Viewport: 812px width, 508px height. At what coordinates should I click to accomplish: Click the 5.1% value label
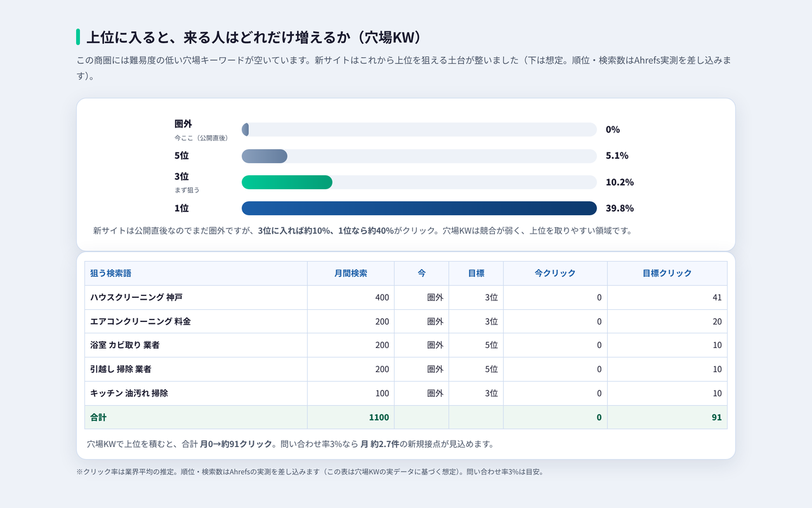617,156
